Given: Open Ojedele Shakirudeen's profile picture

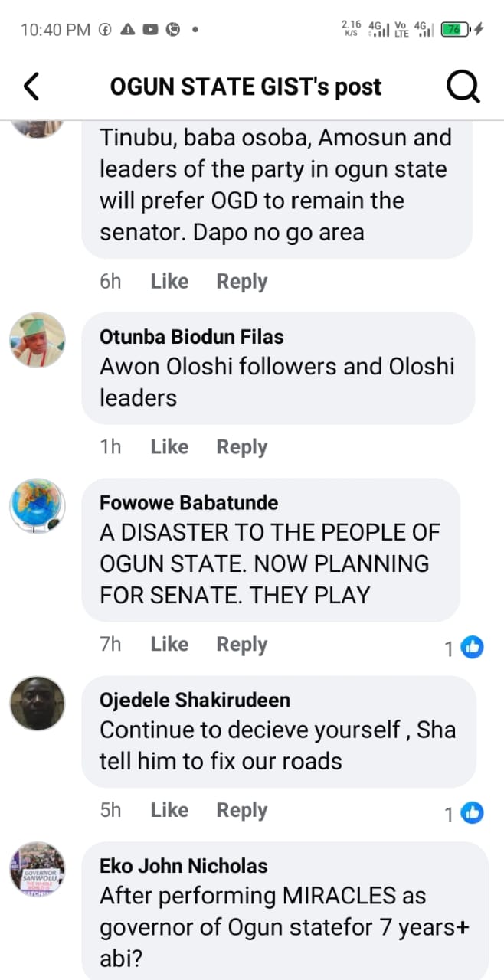Looking at the screenshot, I should [x=38, y=703].
